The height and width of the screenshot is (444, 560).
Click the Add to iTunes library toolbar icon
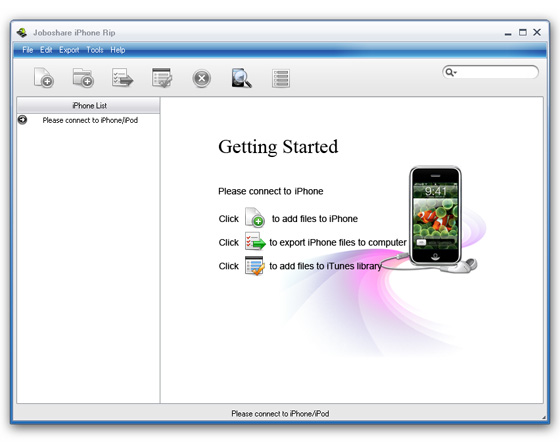coord(162,78)
